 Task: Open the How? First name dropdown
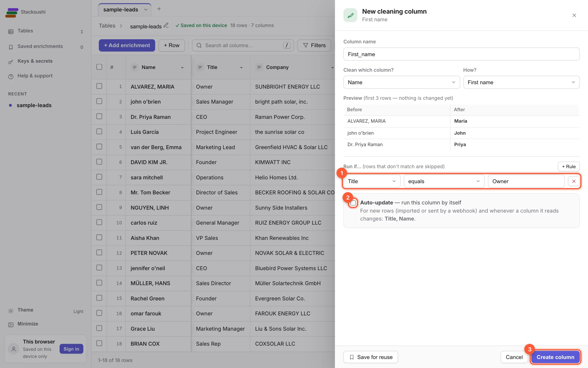[x=521, y=82]
